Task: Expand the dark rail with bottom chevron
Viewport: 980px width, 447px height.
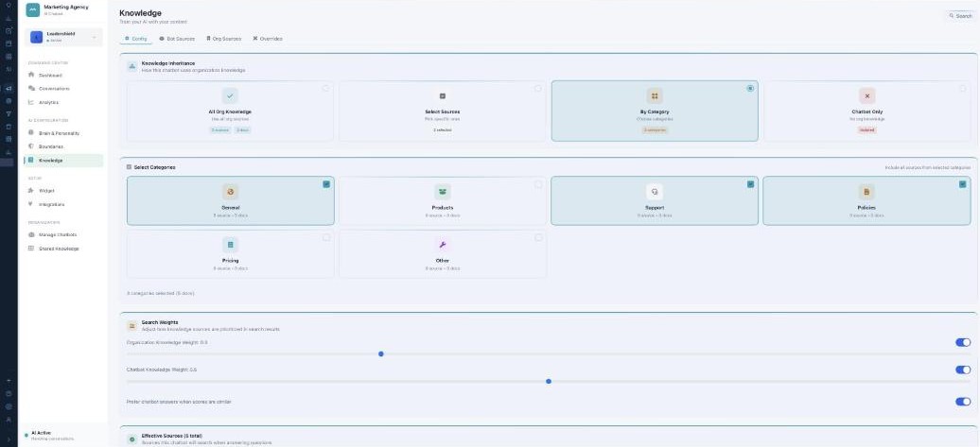Action: click(9, 439)
